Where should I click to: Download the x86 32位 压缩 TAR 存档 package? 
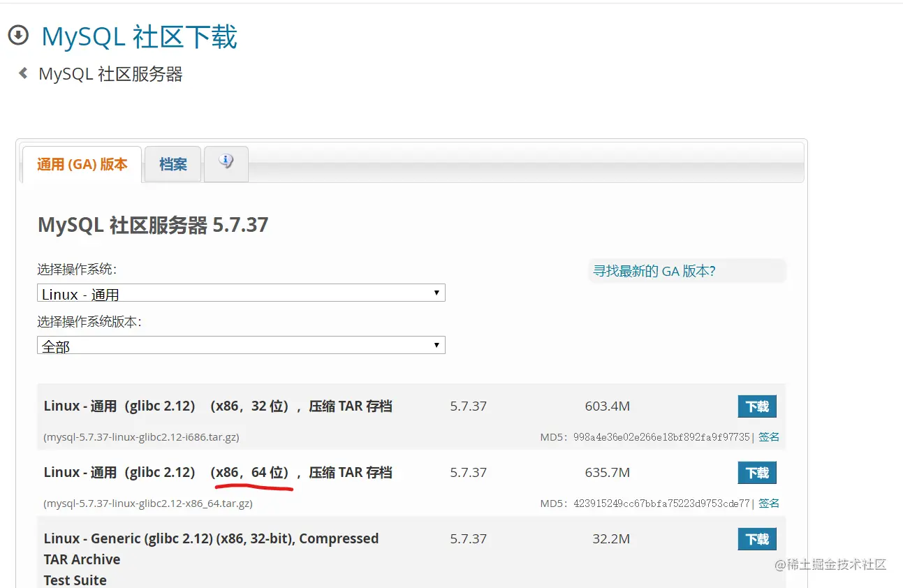click(x=757, y=406)
